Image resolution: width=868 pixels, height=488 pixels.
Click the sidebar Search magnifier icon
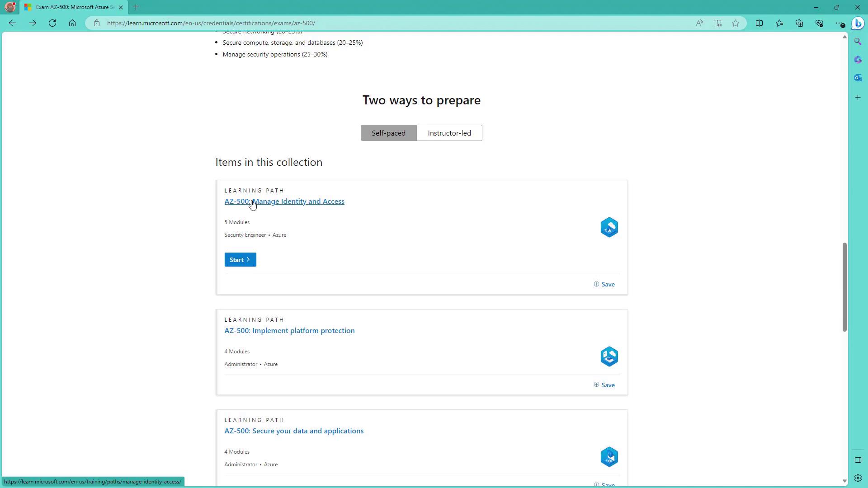tap(858, 42)
